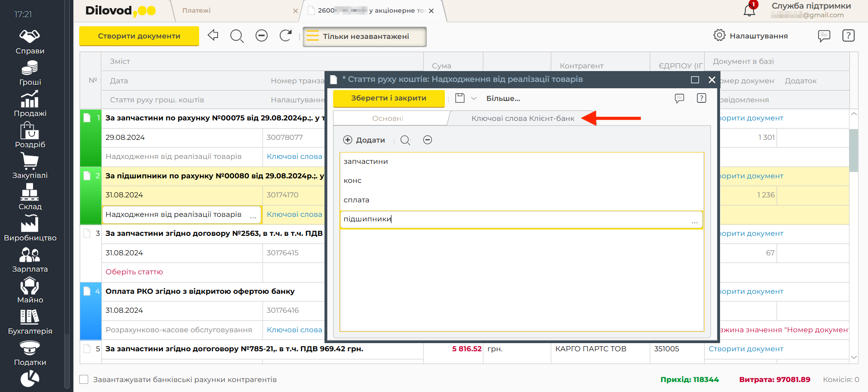The height and width of the screenshot is (392, 868).
Task: Open the Бухгалтерія sidebar section
Action: tap(30, 322)
